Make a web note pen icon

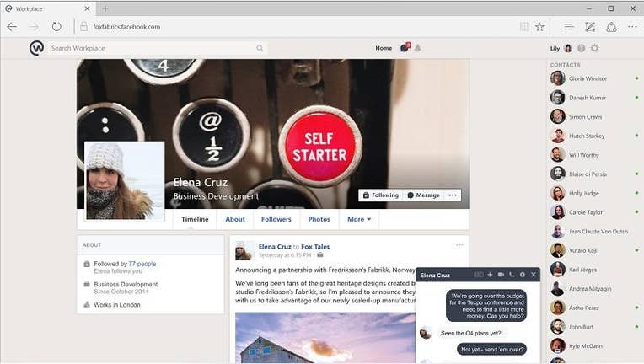click(x=590, y=27)
